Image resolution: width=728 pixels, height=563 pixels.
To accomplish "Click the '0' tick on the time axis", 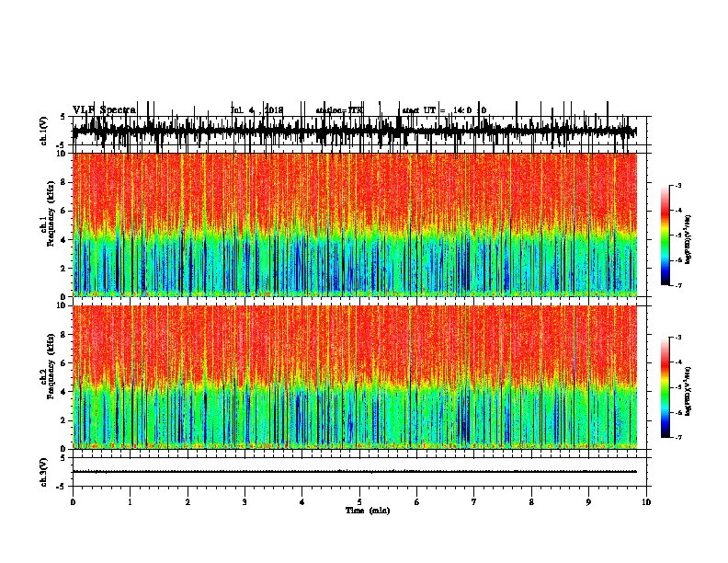I will (x=73, y=502).
